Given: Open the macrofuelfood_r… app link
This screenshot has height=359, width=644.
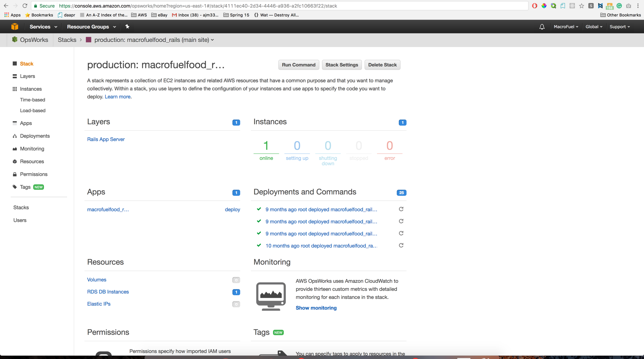Looking at the screenshot, I should click(x=108, y=209).
